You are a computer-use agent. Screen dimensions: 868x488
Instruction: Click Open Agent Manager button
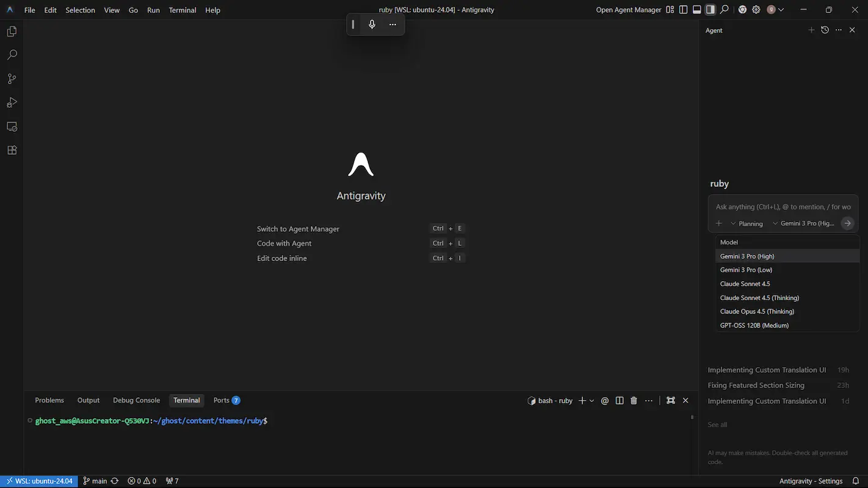(628, 10)
